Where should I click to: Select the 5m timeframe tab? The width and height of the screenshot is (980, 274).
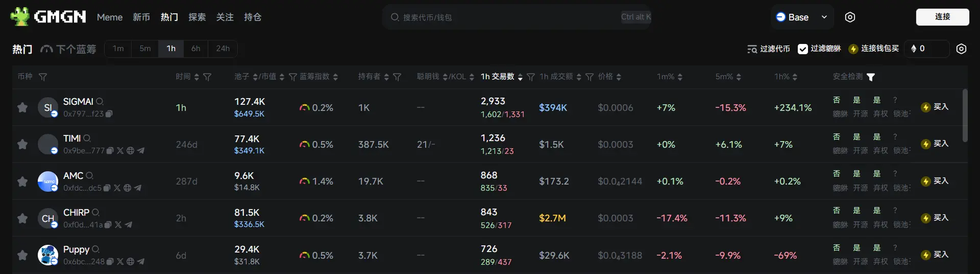[x=145, y=49]
